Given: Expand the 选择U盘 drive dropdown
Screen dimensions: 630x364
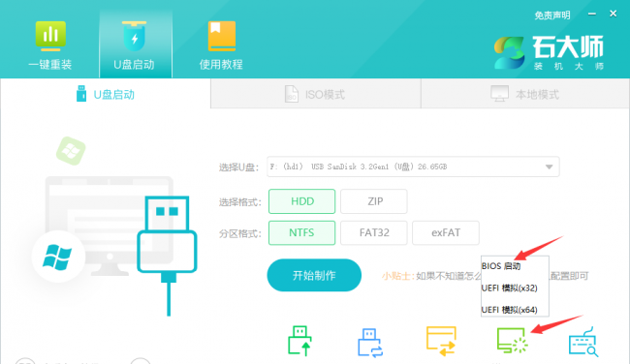Looking at the screenshot, I should click(413, 167).
